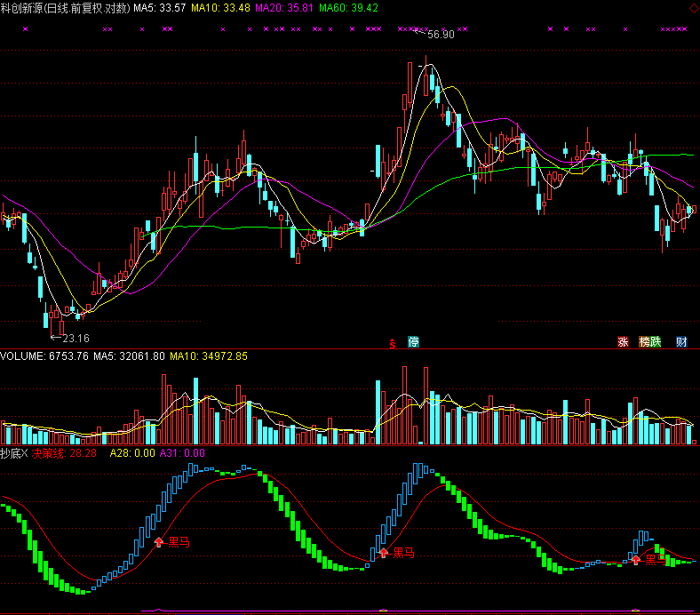Select the MA5 indicator label in price chart
The image size is (700, 615).
pyautogui.click(x=159, y=7)
